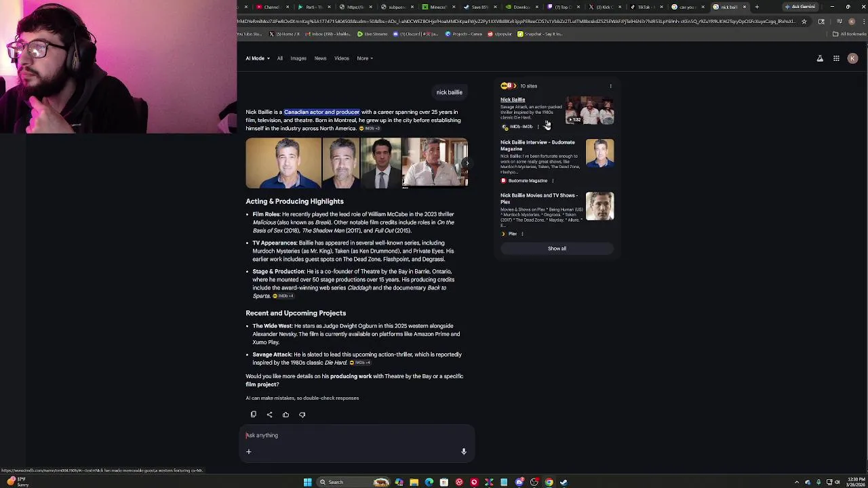
Task: Open more options for the Budomate Magazine source
Action: click(x=553, y=181)
